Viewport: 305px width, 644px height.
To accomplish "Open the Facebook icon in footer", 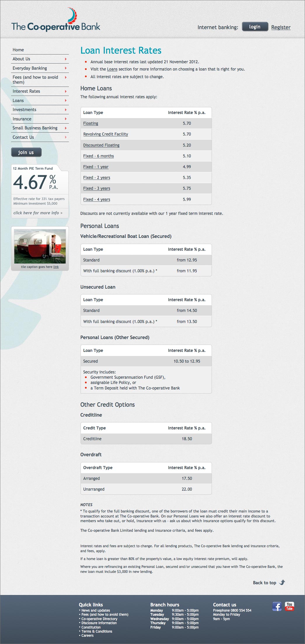I will pyautogui.click(x=277, y=606).
